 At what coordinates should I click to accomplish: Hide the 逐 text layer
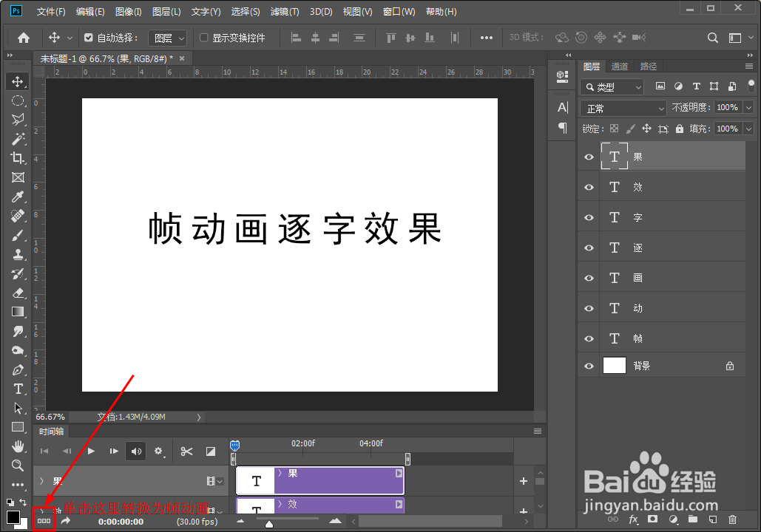[x=589, y=248]
